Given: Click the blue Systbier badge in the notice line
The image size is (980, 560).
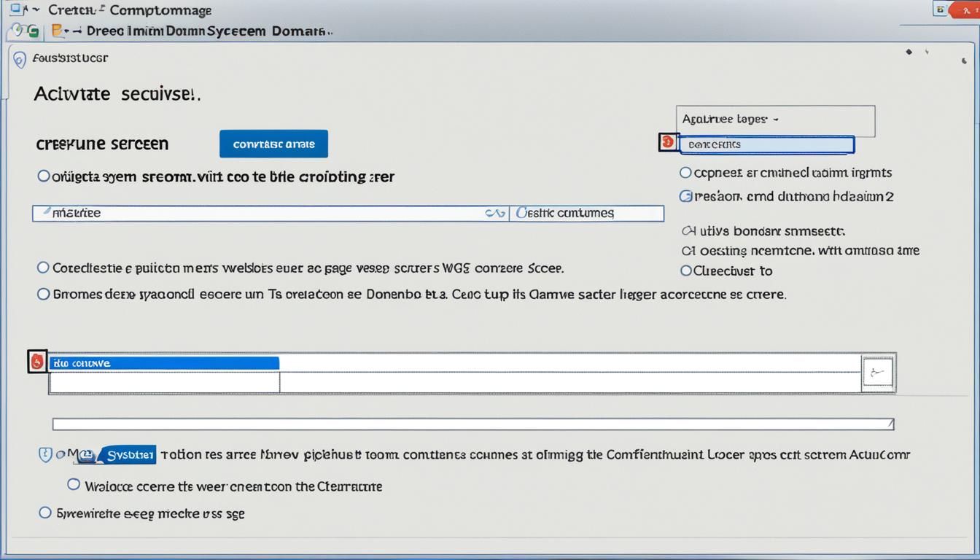Looking at the screenshot, I should click(129, 454).
